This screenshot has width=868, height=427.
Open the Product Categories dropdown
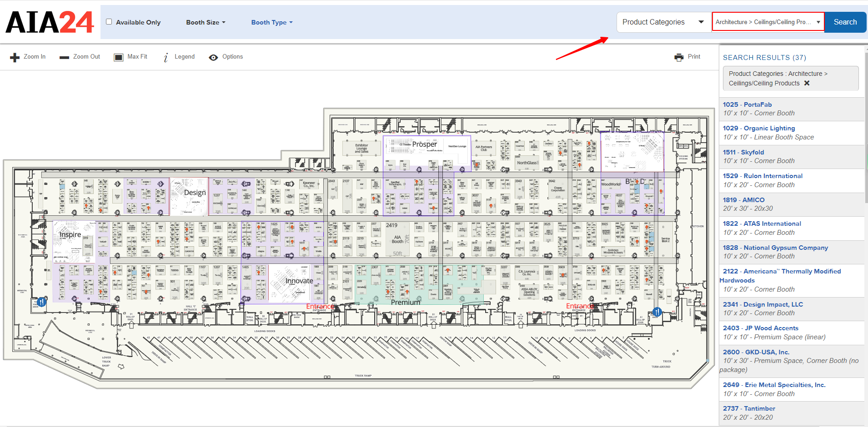[x=663, y=22]
